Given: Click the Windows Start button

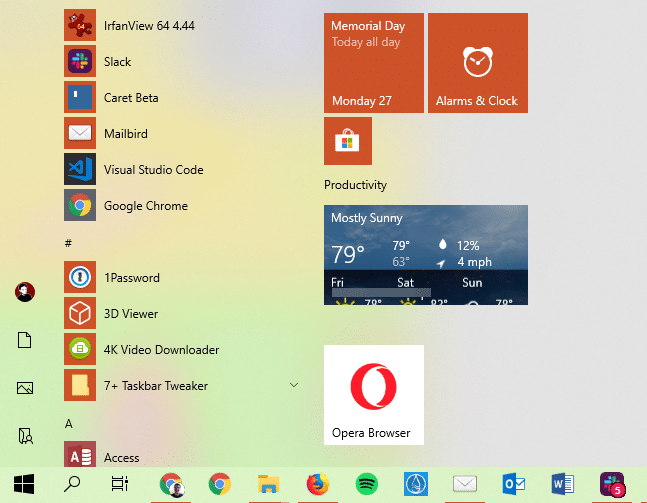Looking at the screenshot, I should point(24,484).
